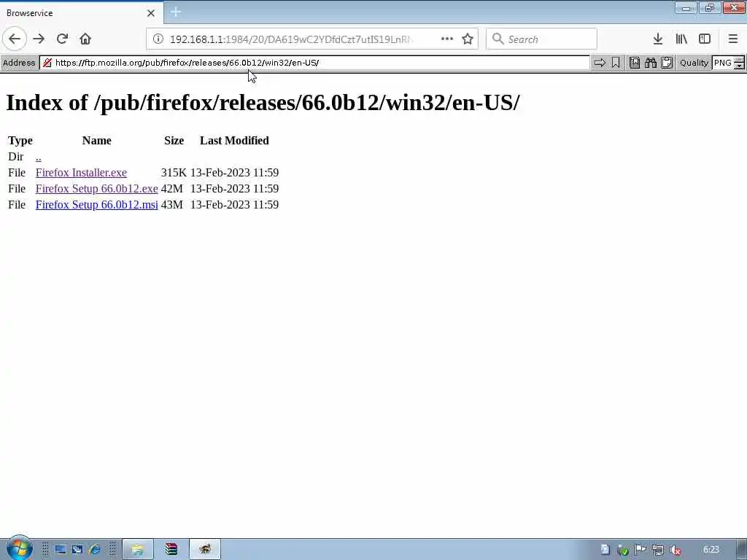
Task: Lower quality with the Quality stepper down arrow
Action: click(x=739, y=66)
